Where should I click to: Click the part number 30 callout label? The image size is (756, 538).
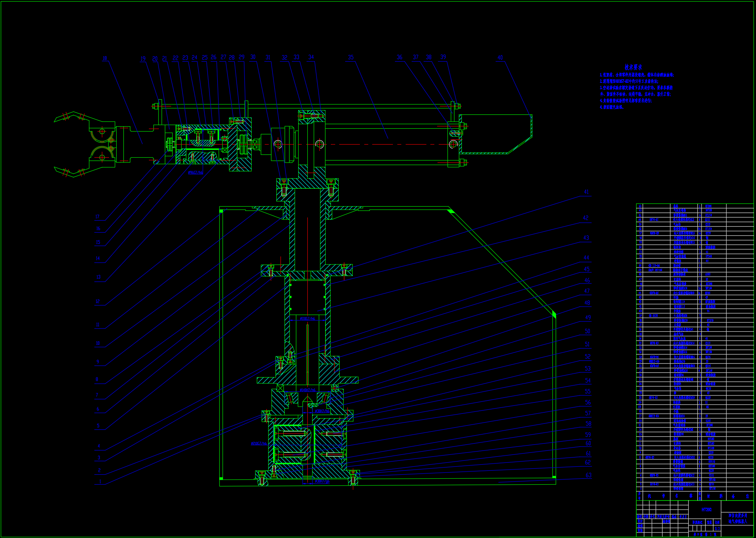(x=253, y=57)
